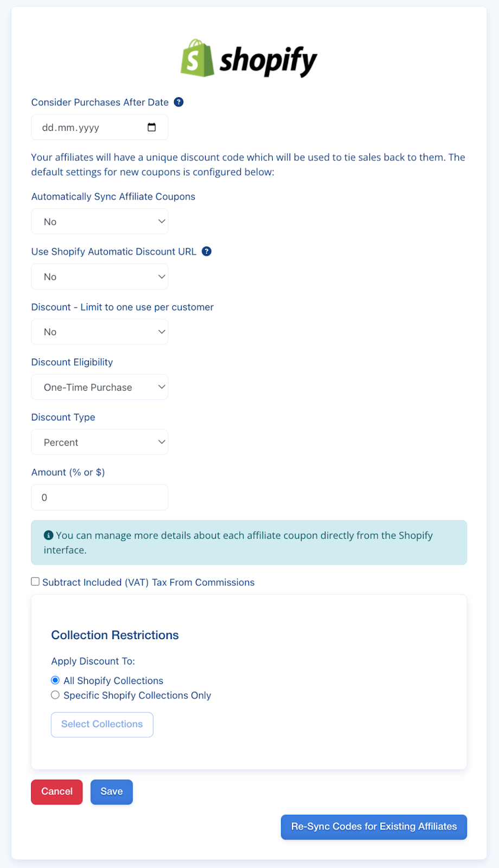Open the Automatically Sync Affiliate Coupons dropdown

99,221
